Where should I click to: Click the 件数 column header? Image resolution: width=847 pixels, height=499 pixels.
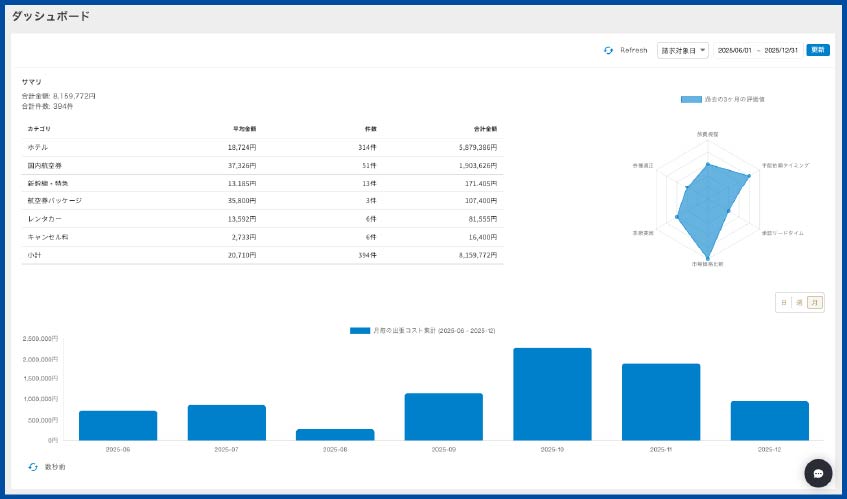click(371, 129)
